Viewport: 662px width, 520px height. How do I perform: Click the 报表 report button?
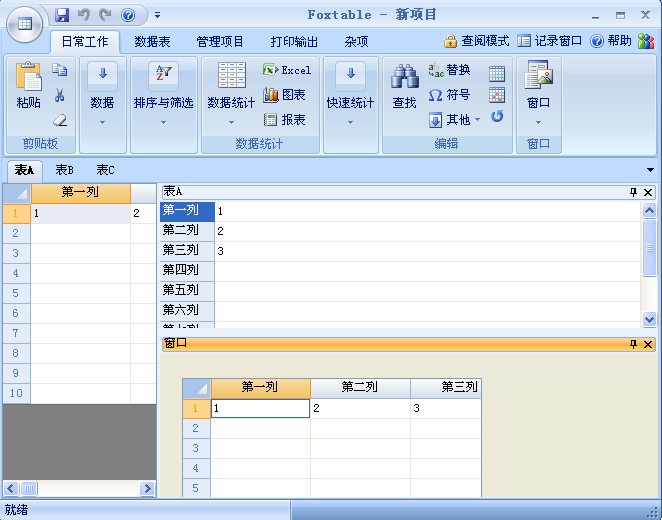[285, 120]
